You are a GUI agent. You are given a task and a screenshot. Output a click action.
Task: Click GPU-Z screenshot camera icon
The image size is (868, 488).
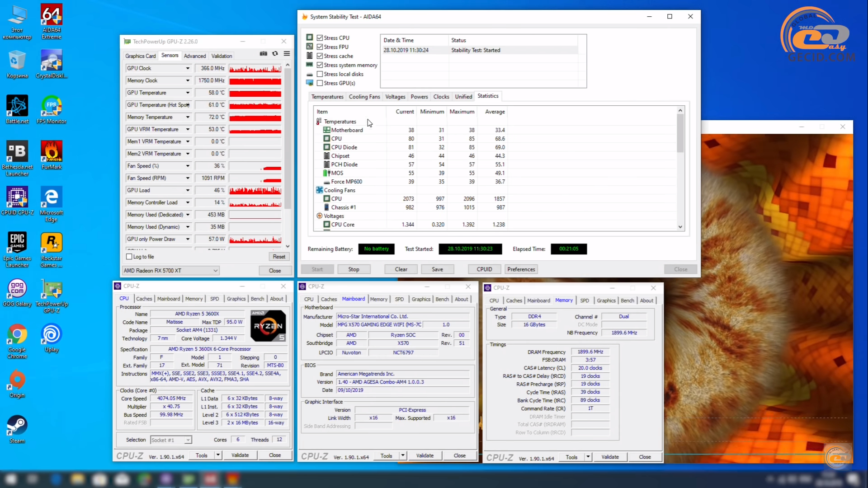click(264, 53)
